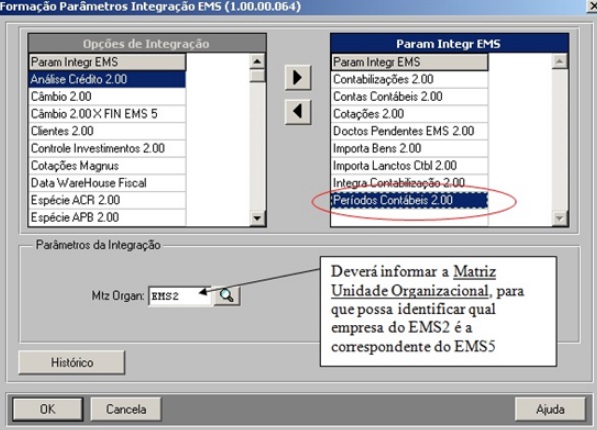Select Importa Bens 2.00
Screen dimensions: 597x430
(x=410, y=148)
